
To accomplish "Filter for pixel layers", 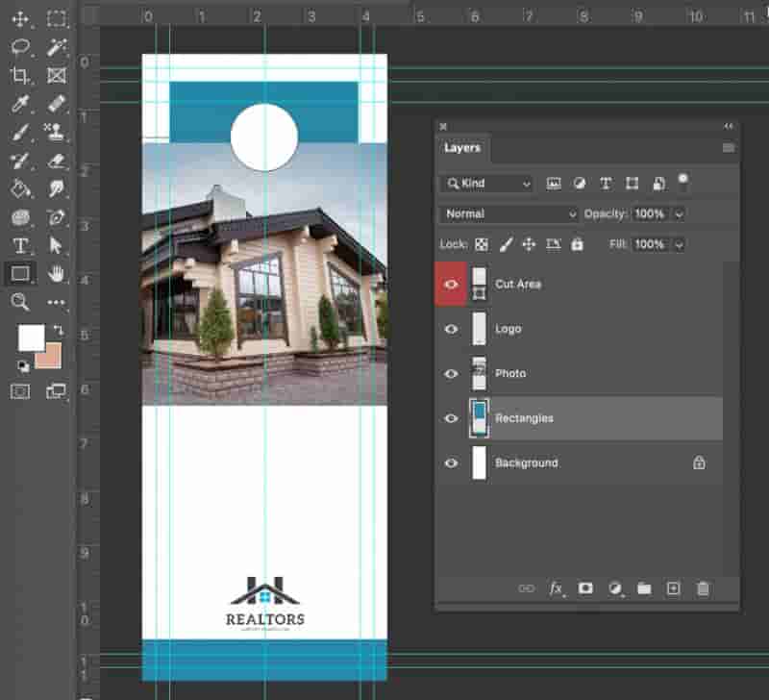I will 554,184.
